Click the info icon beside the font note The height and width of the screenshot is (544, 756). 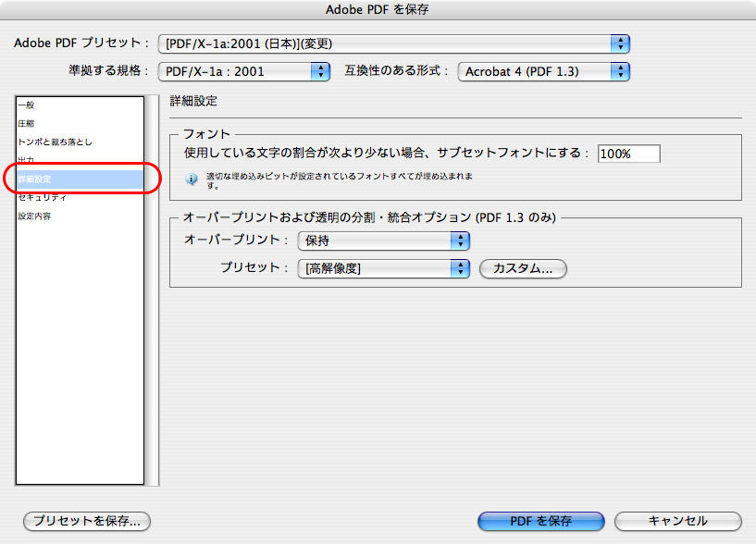(x=192, y=179)
